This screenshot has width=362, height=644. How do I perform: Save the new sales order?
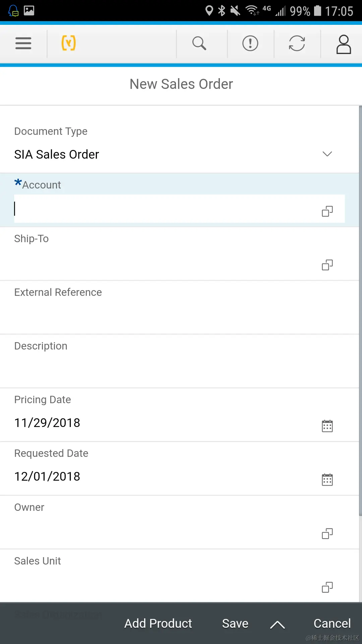235,624
